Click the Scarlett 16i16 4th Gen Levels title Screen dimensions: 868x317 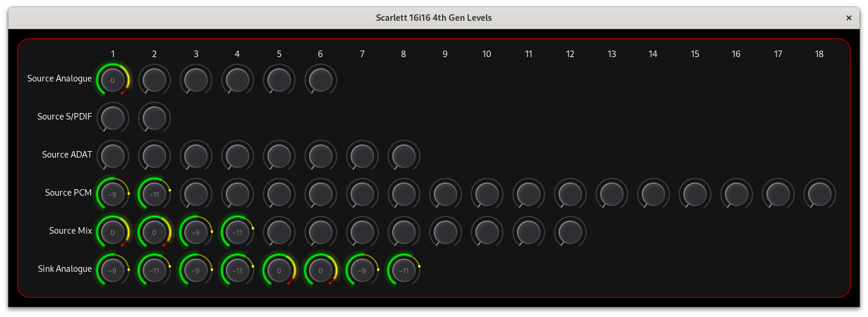434,18
